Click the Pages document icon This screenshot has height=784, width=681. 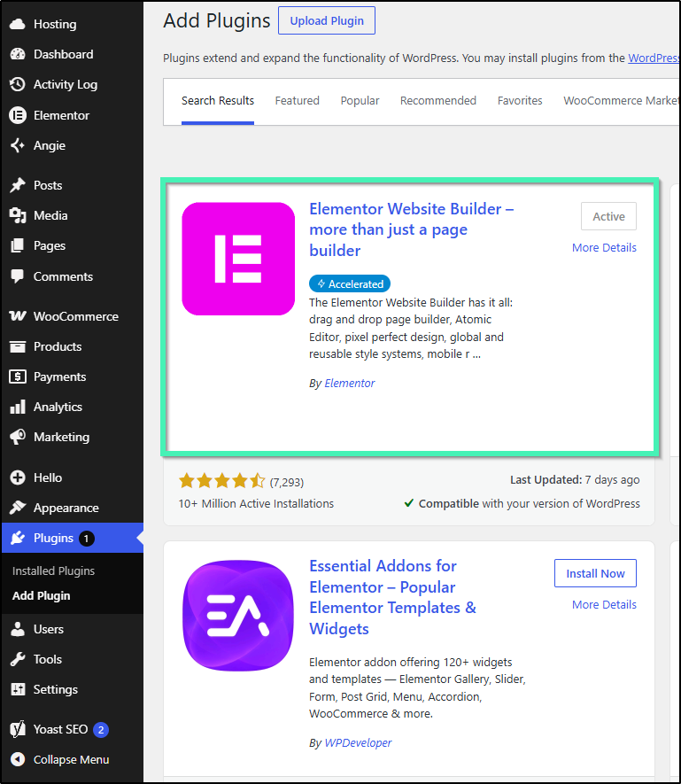18,245
